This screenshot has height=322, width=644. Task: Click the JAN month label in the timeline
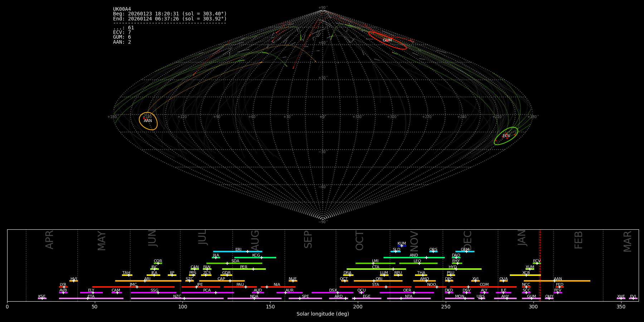[x=522, y=238]
